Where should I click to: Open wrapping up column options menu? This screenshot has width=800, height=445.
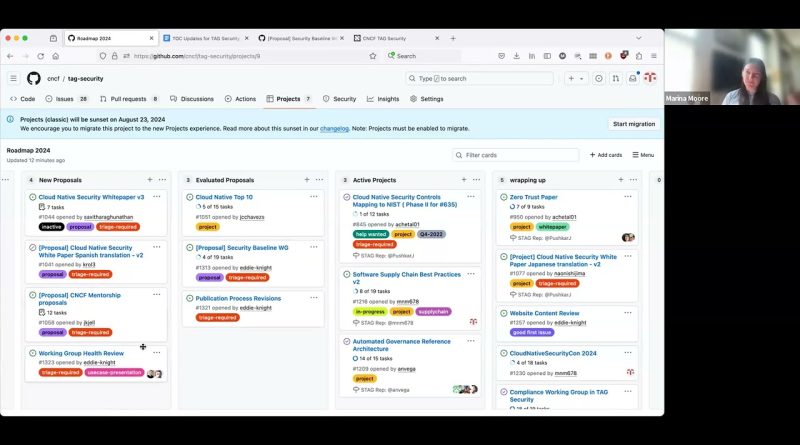coord(633,180)
